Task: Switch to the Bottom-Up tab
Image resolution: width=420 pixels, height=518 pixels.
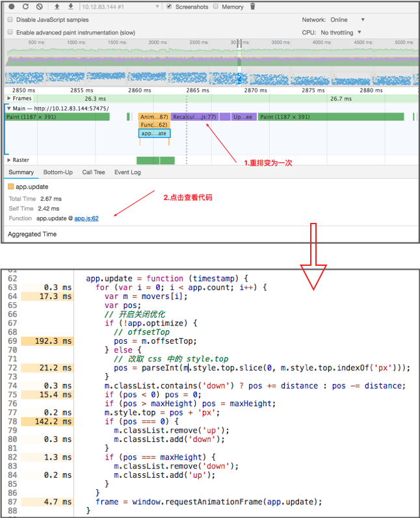Action: [58, 172]
